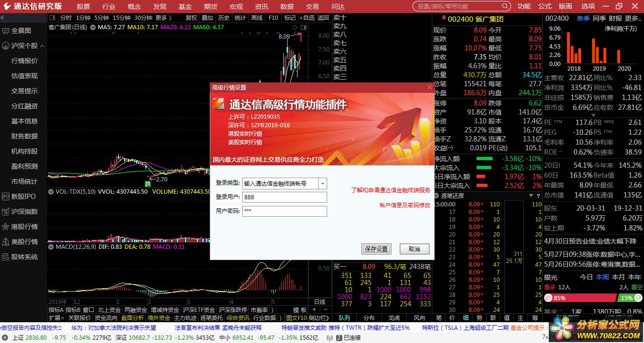
Task: Click the MACD indicator toggle square
Action: (x=51, y=246)
